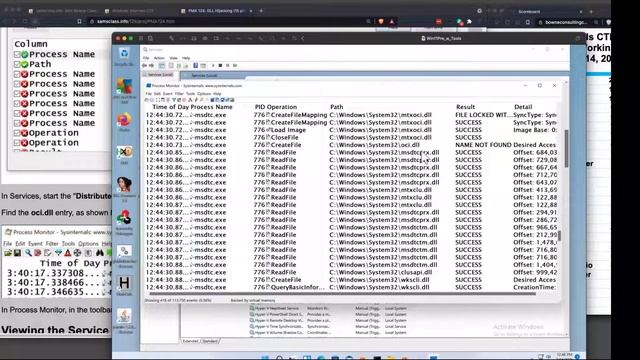Open new tab with plus button

[261, 11]
